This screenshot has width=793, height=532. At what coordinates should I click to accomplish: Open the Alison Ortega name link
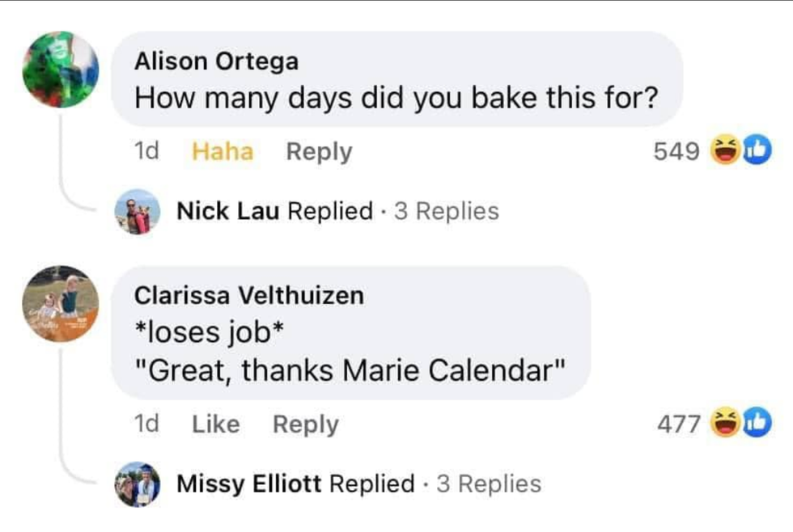tap(216, 61)
